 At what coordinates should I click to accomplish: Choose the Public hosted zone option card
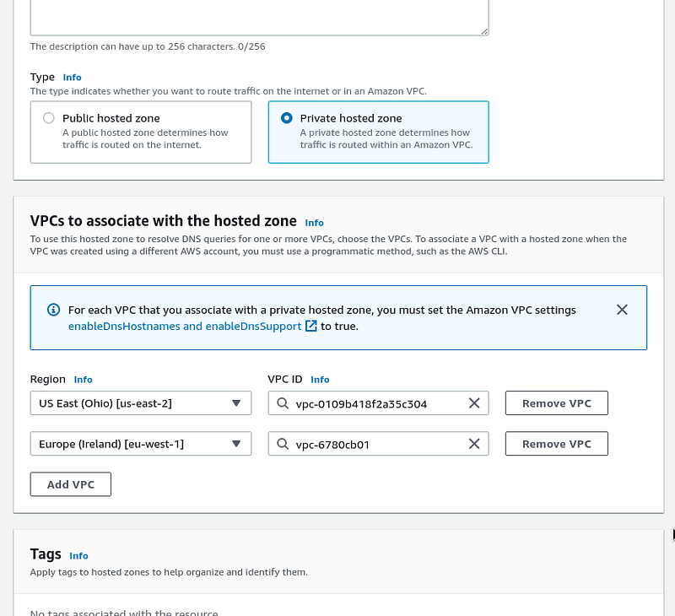click(141, 132)
